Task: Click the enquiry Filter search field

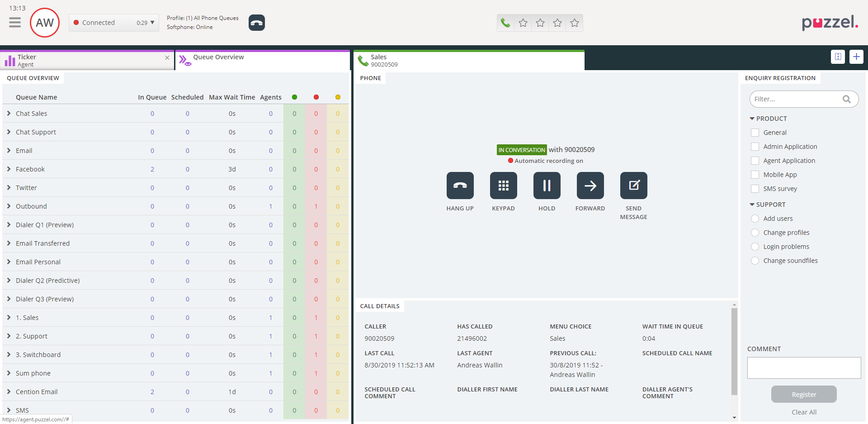Action: tap(797, 99)
